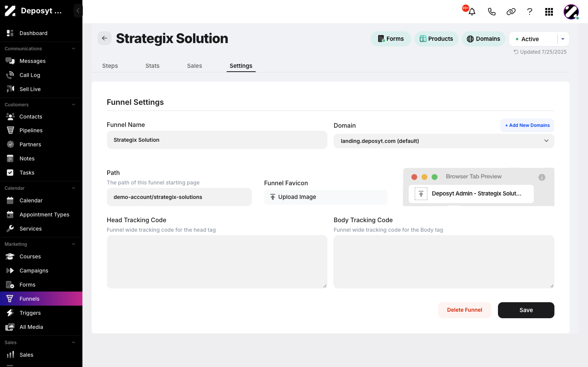Collapse the sidebar with the chevron button
This screenshot has width=588, height=367.
coord(78,11)
